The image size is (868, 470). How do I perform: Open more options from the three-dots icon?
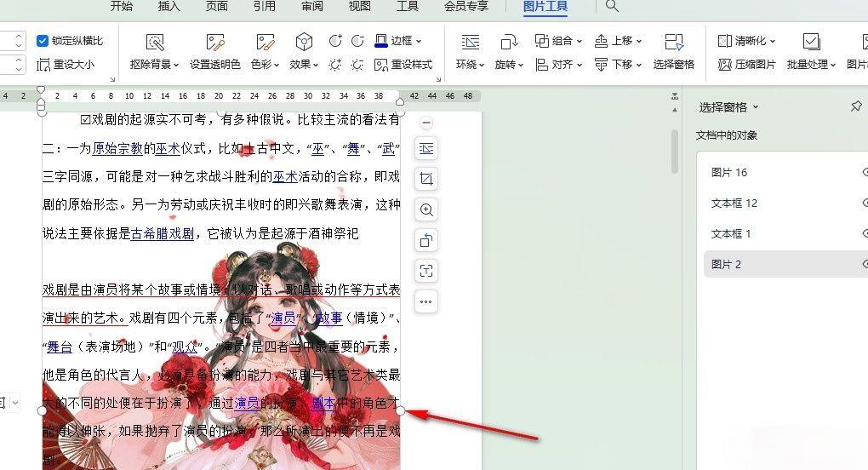pos(426,301)
